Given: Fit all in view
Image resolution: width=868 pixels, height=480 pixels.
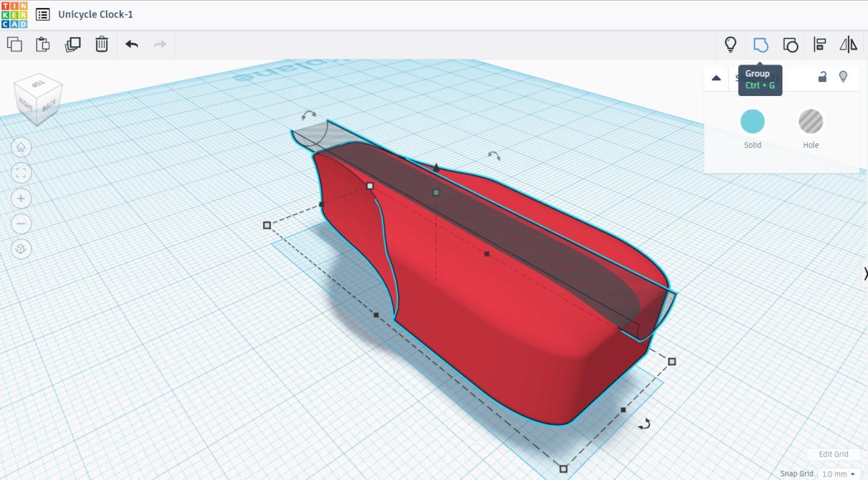Looking at the screenshot, I should tap(21, 173).
